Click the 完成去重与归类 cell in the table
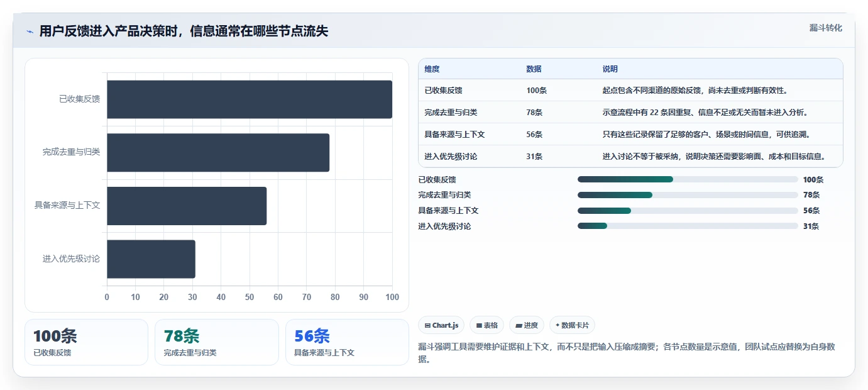Screen dimensions: 868x390 pyautogui.click(x=451, y=112)
